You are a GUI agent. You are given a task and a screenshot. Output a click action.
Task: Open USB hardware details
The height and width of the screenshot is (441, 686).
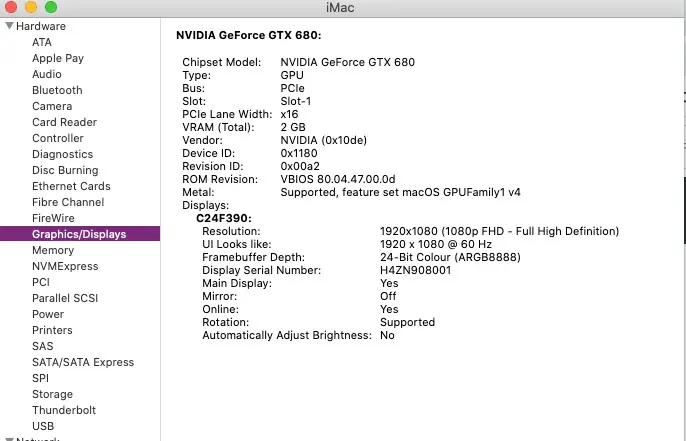point(42,426)
